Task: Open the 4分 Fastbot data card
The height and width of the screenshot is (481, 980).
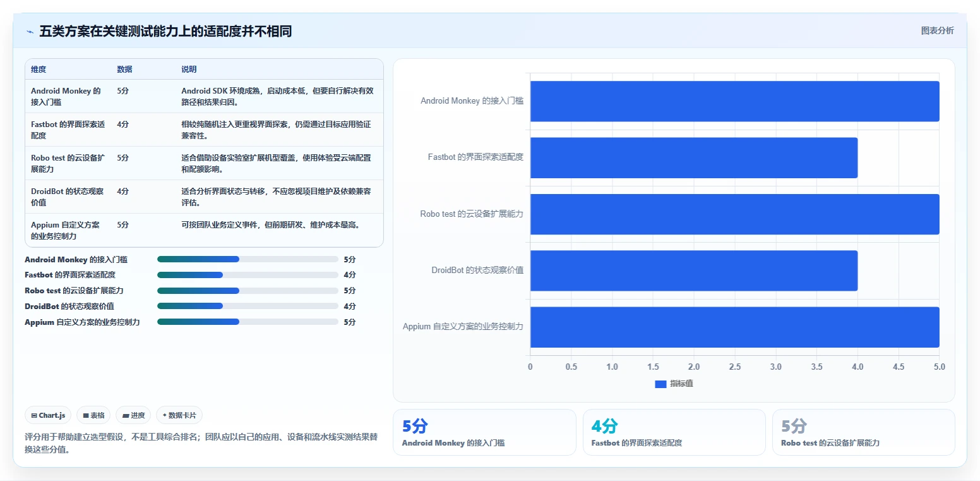Action: click(x=674, y=432)
